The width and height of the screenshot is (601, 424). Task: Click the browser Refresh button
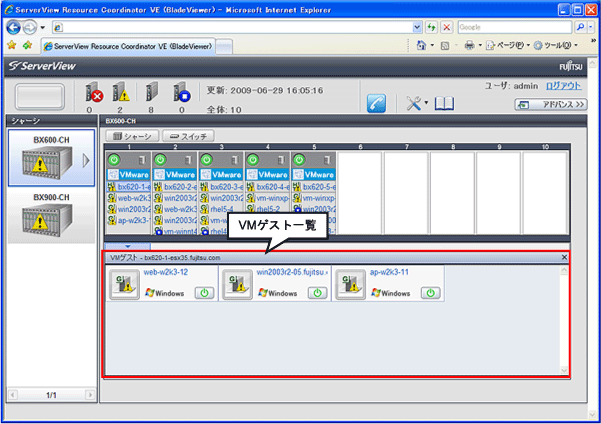[x=432, y=27]
